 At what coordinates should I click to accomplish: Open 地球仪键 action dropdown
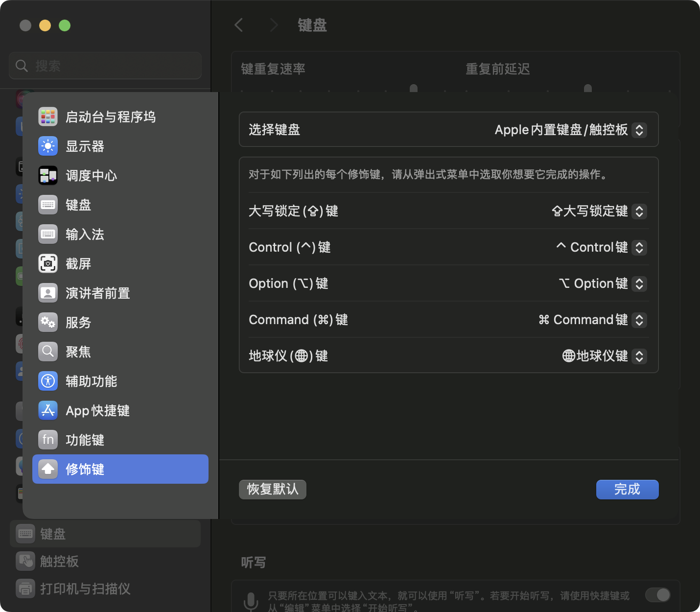(605, 356)
